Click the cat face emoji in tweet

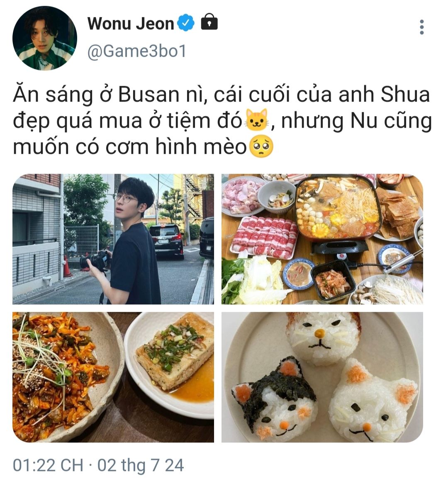click(x=257, y=120)
